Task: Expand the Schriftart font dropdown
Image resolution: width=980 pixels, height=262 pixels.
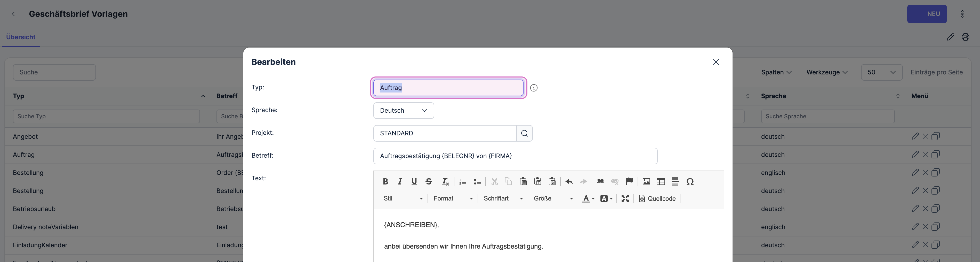Action: pyautogui.click(x=503, y=198)
